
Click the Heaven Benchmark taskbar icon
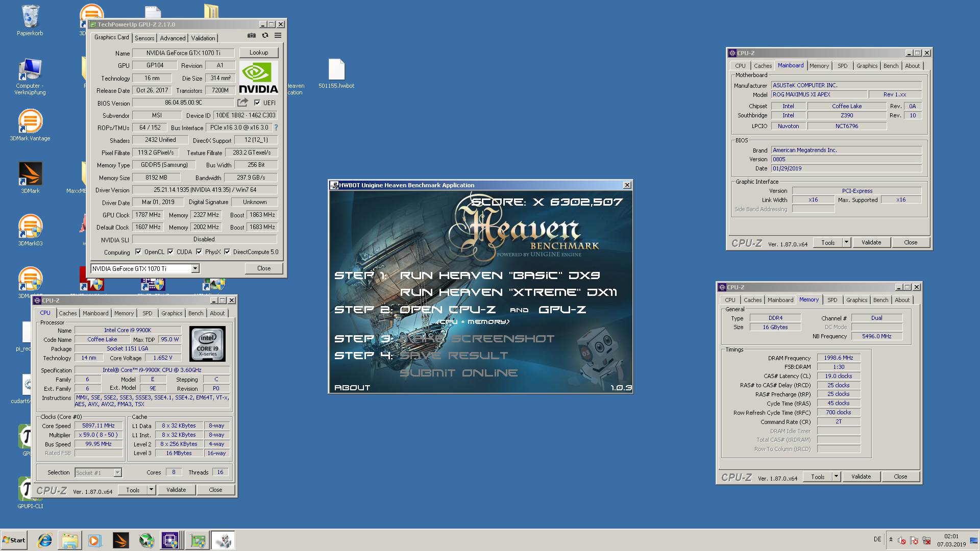[223, 540]
